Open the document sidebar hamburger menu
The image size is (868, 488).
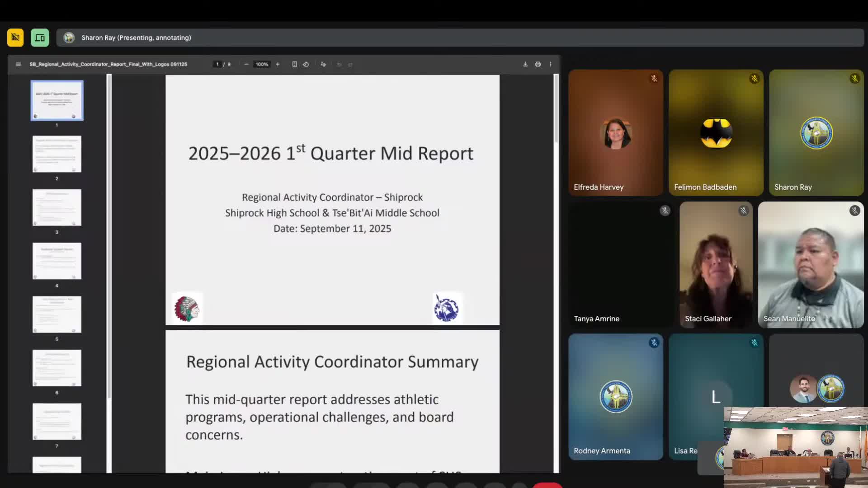click(18, 64)
